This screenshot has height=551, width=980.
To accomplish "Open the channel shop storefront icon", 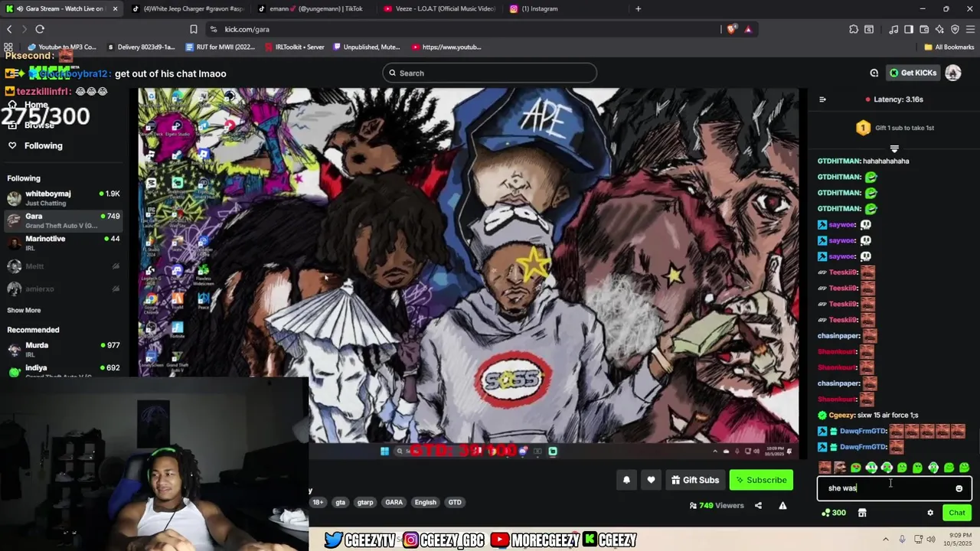I will coord(862,513).
